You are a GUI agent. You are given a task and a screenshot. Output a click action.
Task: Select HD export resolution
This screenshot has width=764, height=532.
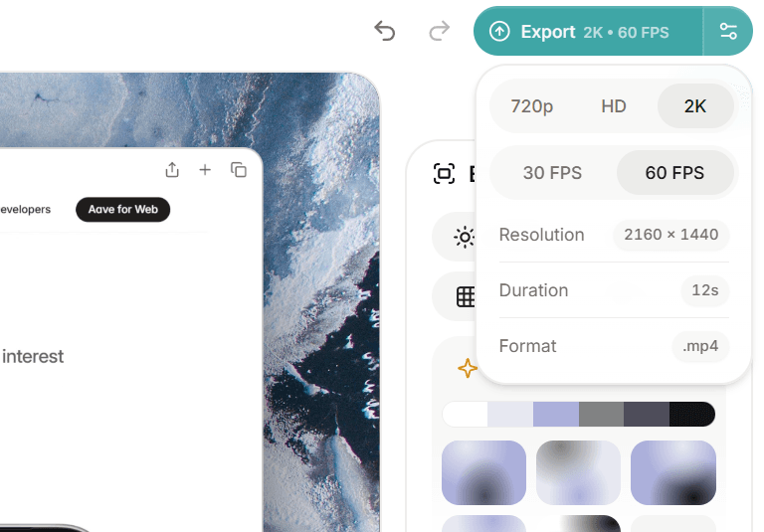[614, 106]
